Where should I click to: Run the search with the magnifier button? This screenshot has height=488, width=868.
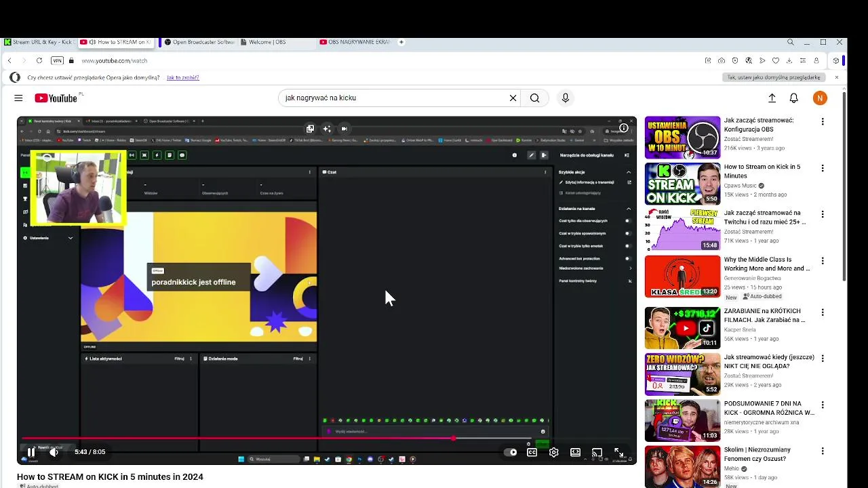click(535, 98)
